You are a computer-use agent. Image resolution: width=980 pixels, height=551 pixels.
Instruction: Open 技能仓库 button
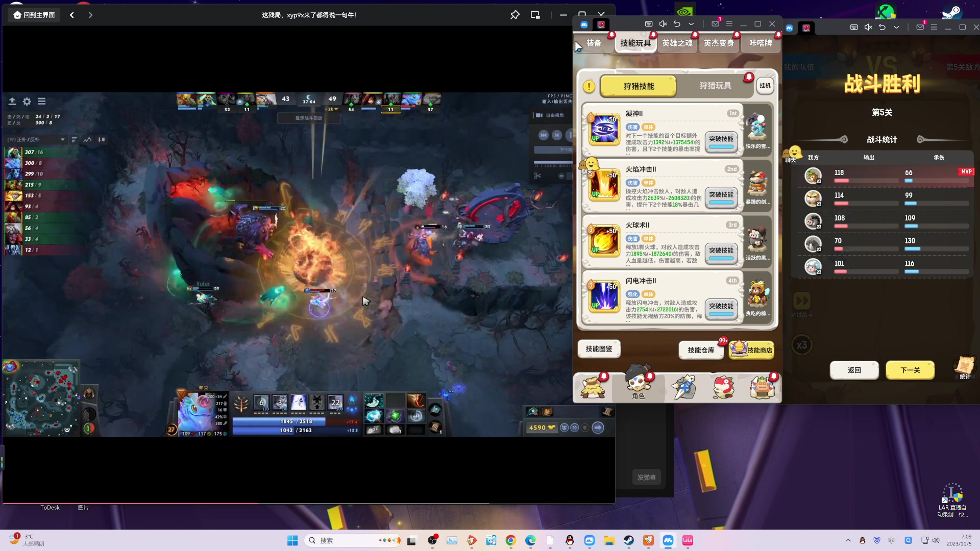tap(701, 350)
